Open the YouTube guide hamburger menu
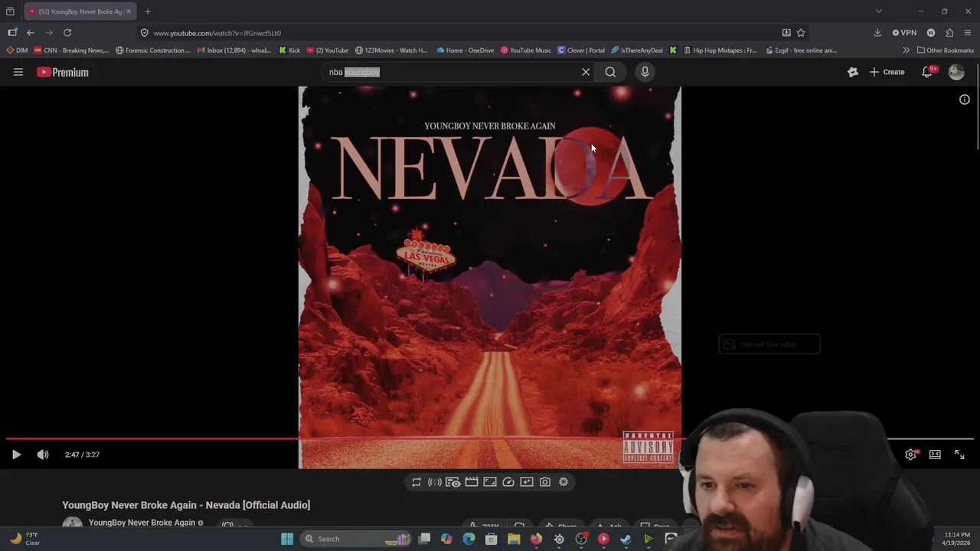The height and width of the screenshot is (551, 980). [18, 72]
